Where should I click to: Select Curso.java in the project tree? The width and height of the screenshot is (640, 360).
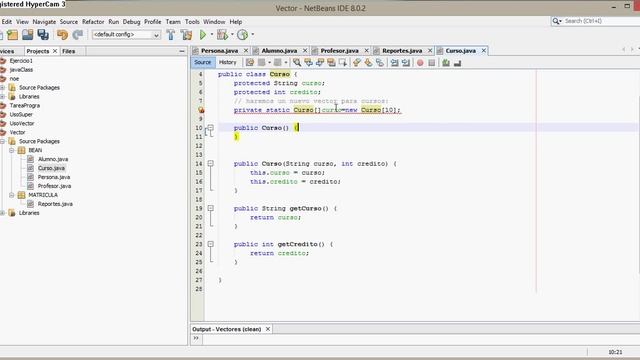(x=51, y=168)
